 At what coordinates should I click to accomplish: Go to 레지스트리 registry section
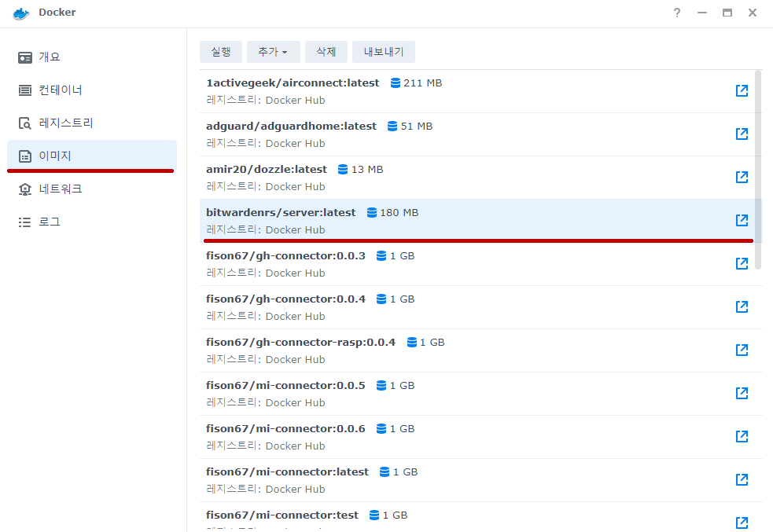tap(92, 123)
